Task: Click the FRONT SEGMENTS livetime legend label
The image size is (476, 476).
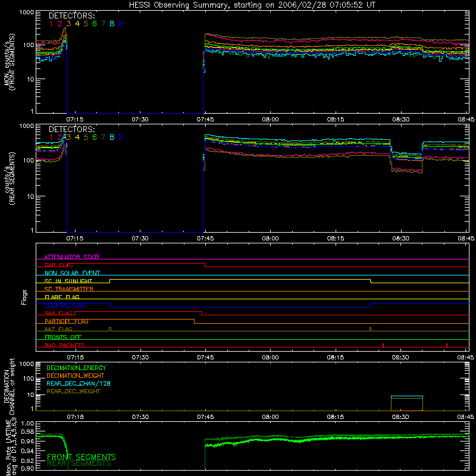Action: click(x=82, y=457)
